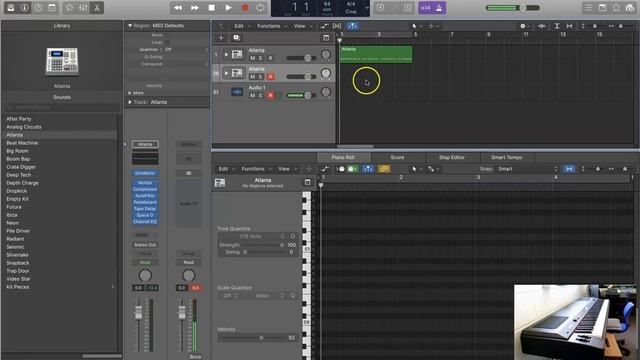Viewport: 640px width, 360px height.
Task: Select the Trap Door patch
Action: [18, 271]
